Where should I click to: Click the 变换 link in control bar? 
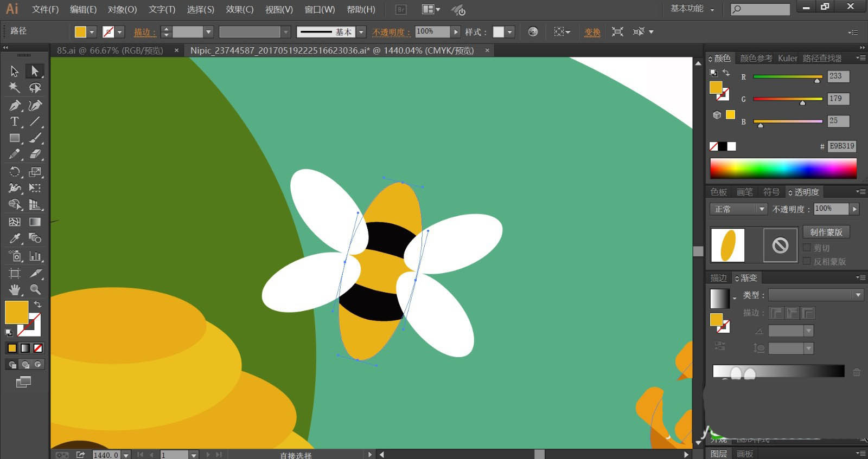tap(592, 32)
